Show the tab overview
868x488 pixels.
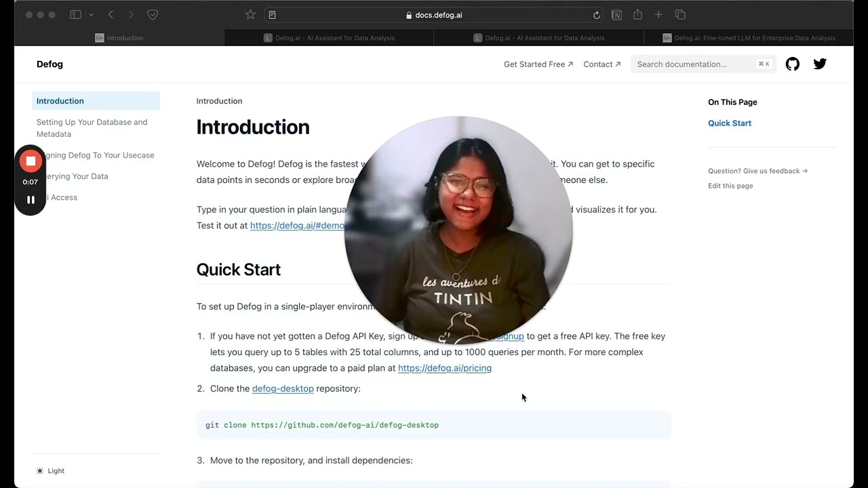tap(680, 15)
